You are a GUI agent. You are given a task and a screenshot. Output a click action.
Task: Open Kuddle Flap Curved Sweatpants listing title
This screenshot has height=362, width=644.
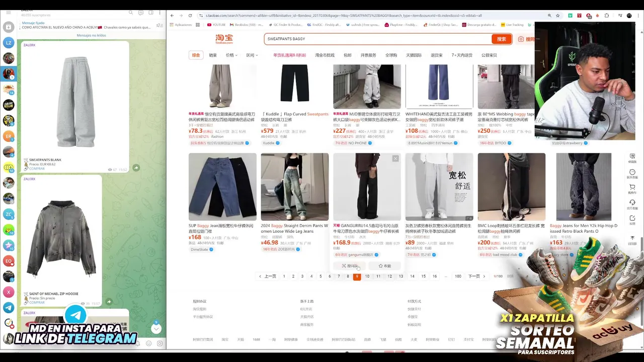click(x=295, y=117)
